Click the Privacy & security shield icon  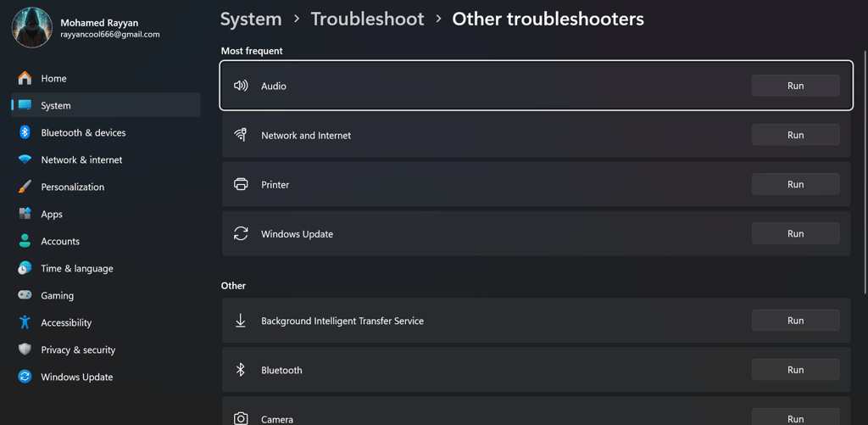(25, 350)
